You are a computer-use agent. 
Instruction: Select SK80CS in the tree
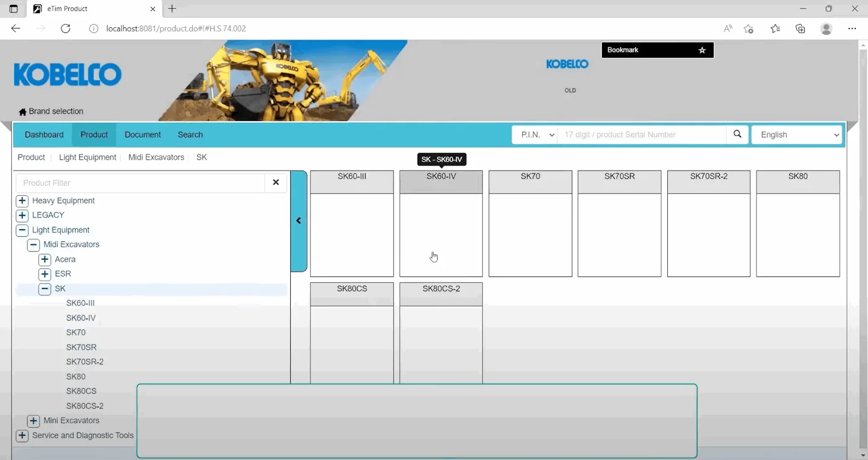(81, 392)
